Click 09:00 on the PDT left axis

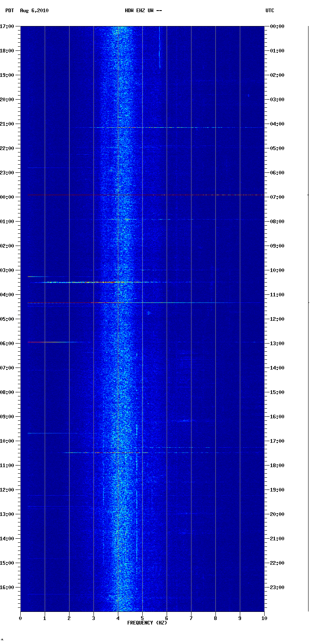point(8,417)
